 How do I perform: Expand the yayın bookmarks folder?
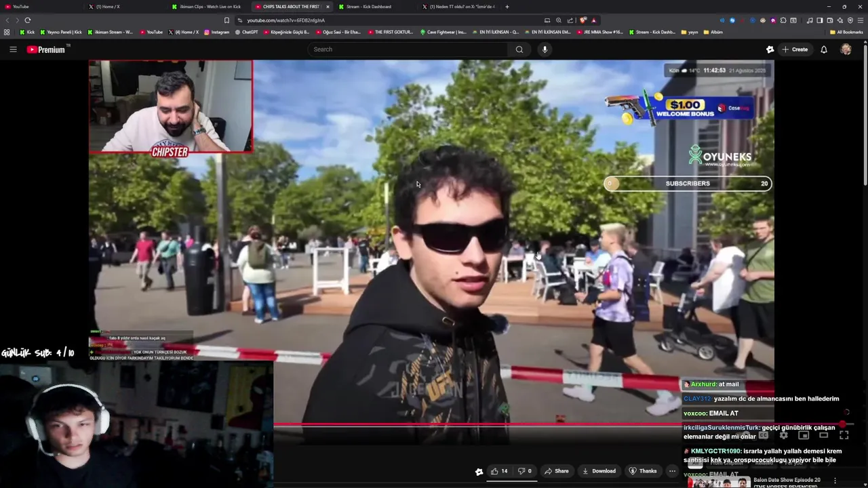click(689, 32)
